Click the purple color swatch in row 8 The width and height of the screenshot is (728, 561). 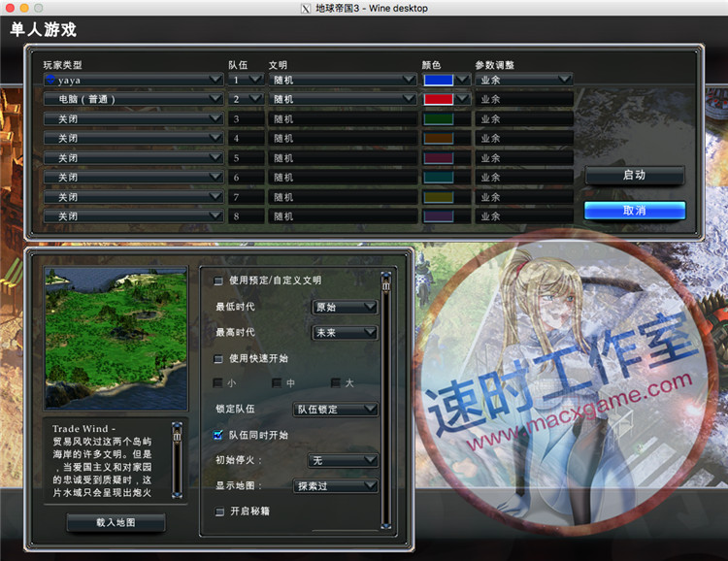pyautogui.click(x=439, y=215)
